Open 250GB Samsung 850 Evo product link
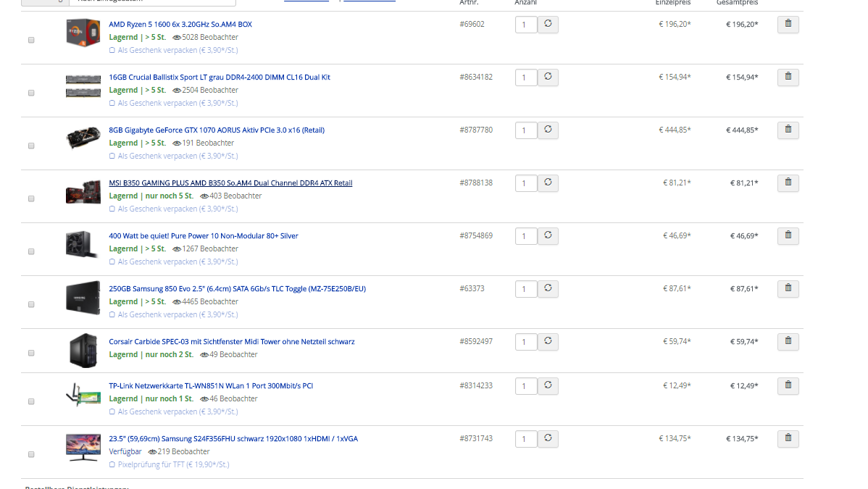Image resolution: width=868 pixels, height=489 pixels. pos(237,288)
